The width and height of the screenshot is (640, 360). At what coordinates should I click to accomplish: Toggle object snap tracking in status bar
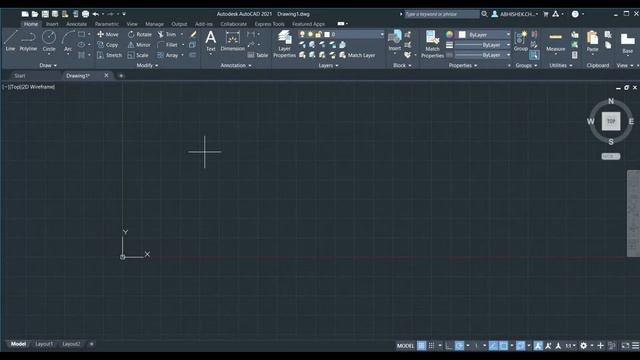click(493, 346)
